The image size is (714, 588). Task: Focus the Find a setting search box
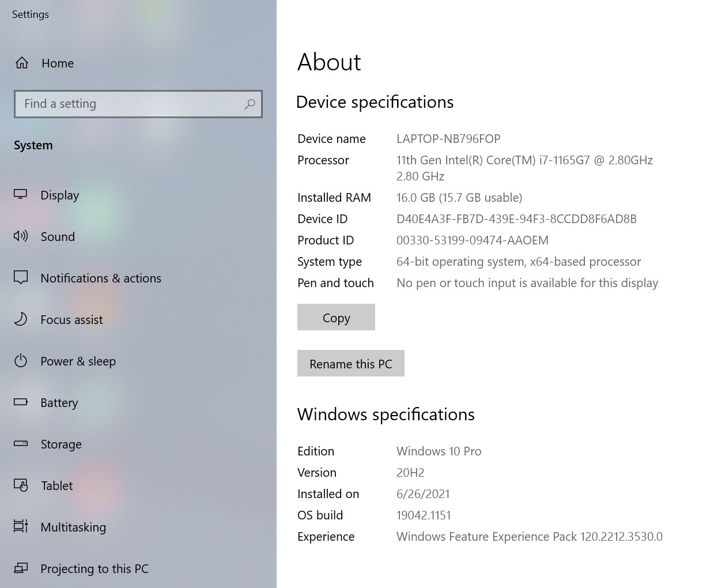pyautogui.click(x=130, y=104)
